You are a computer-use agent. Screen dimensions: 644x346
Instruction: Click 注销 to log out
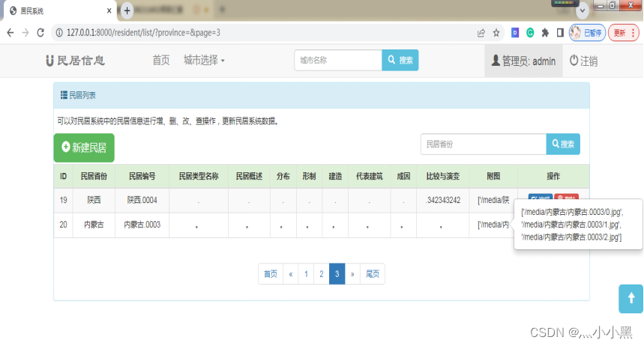point(583,61)
